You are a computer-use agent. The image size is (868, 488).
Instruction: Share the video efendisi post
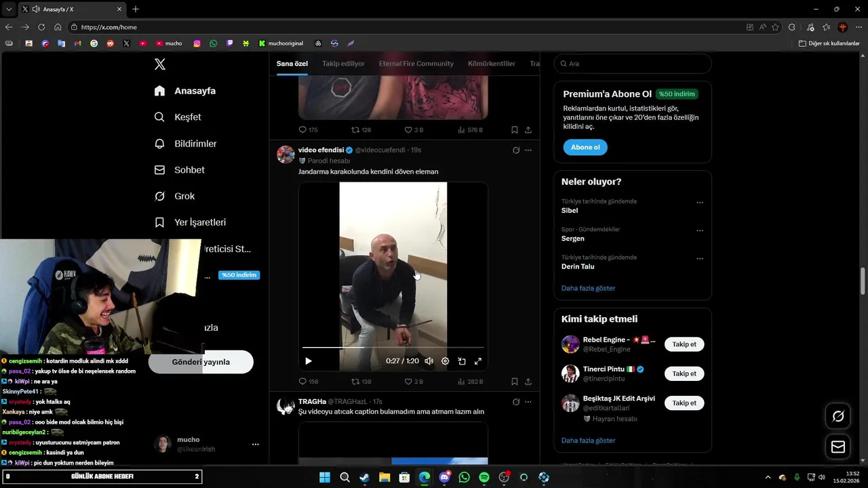pos(528,382)
